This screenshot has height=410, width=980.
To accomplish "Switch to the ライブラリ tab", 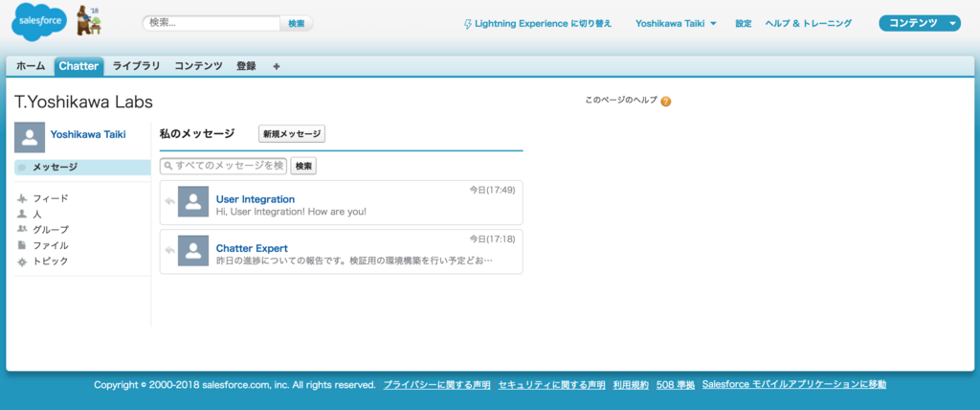I will click(x=136, y=66).
